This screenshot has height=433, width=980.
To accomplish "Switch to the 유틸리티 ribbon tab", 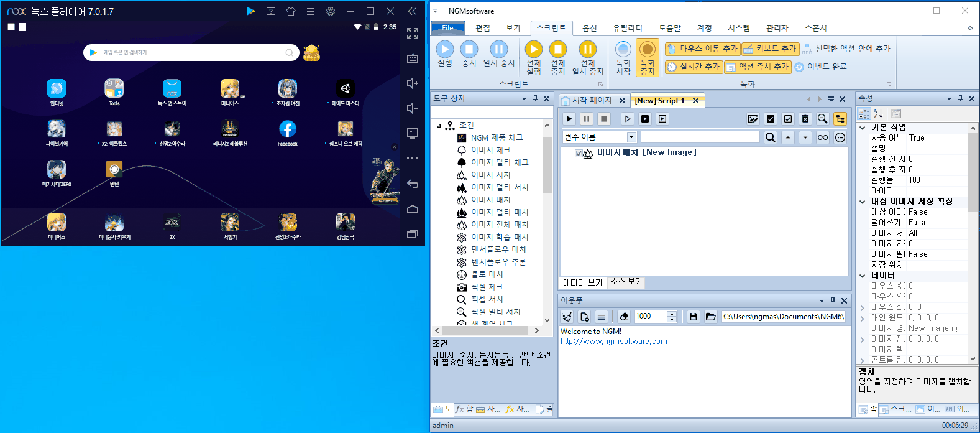I will 628,28.
